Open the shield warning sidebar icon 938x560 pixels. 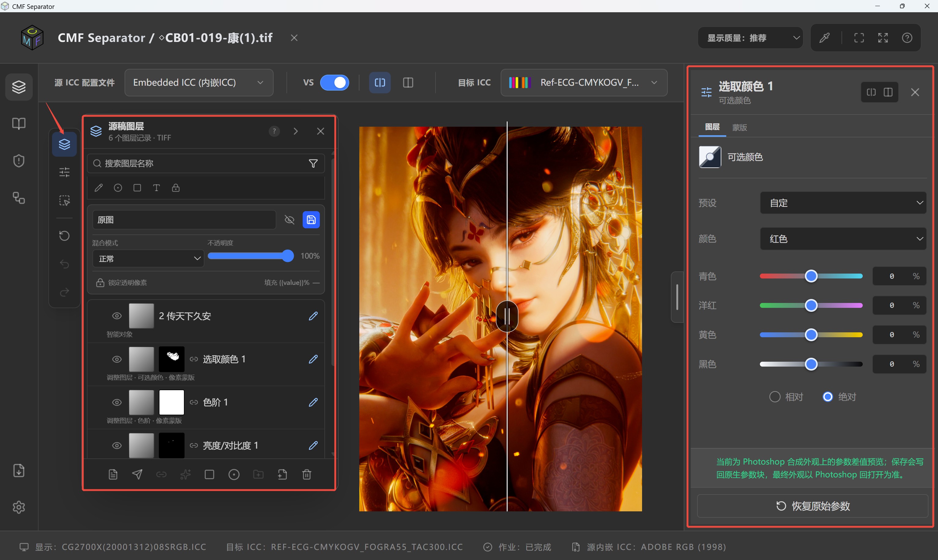coord(19,161)
